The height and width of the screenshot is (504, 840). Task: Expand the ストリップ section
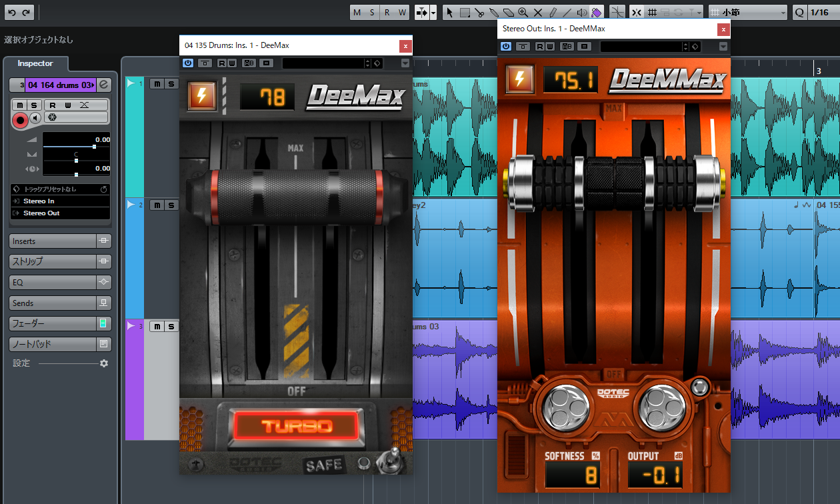point(53,262)
